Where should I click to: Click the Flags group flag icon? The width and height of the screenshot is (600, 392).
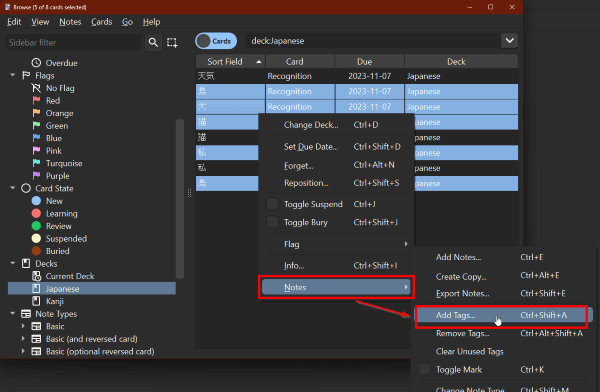pos(26,75)
